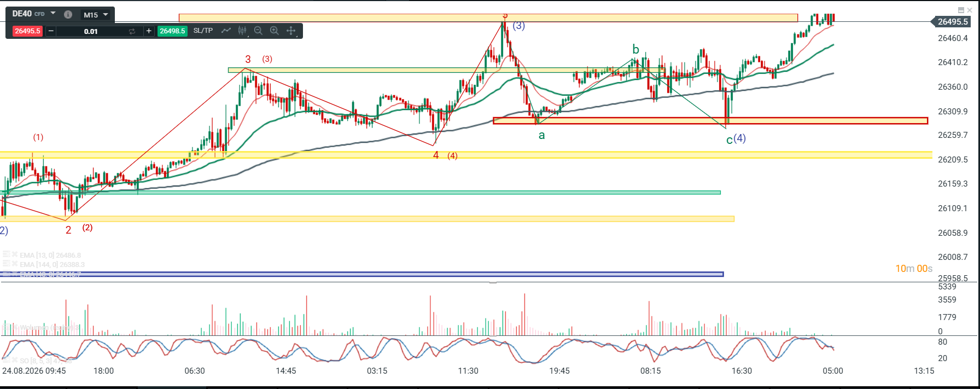The height and width of the screenshot is (389, 980).
Task: Toggle the SL/TP option
Action: coord(203,31)
